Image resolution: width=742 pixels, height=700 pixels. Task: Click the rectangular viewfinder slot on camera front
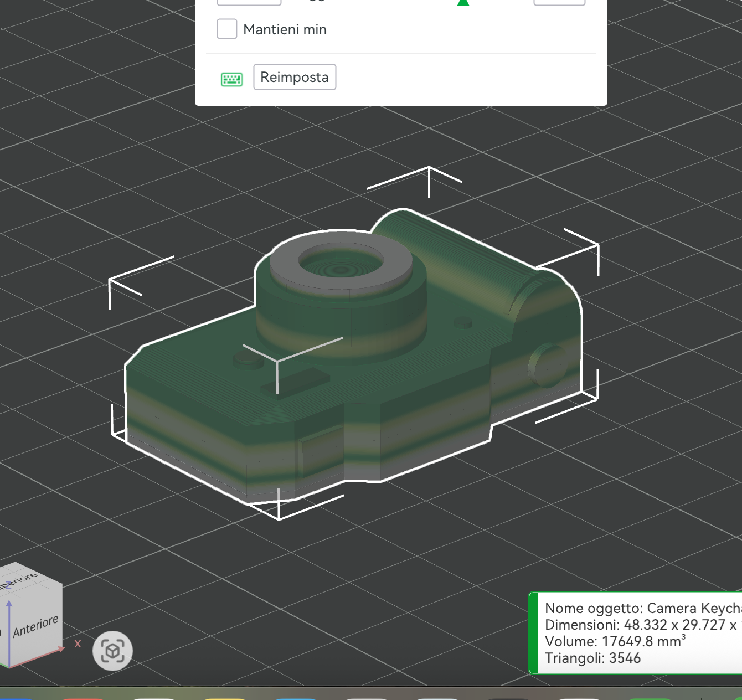point(295,381)
